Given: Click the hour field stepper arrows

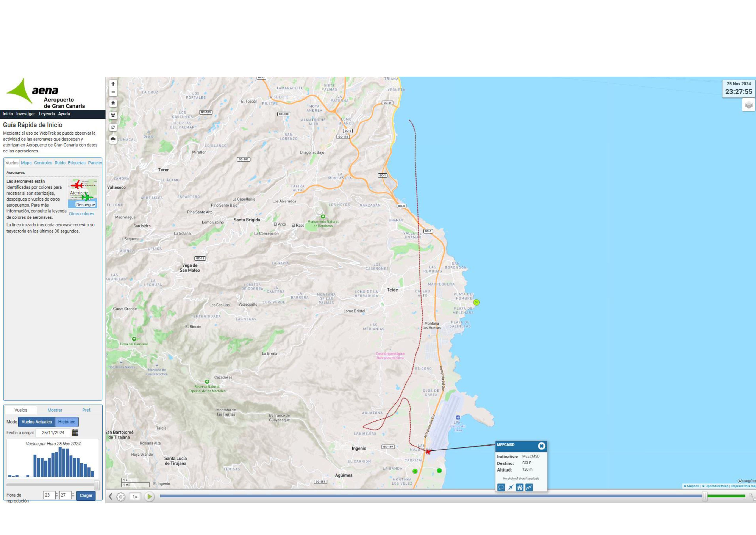Looking at the screenshot, I should pyautogui.click(x=57, y=495).
